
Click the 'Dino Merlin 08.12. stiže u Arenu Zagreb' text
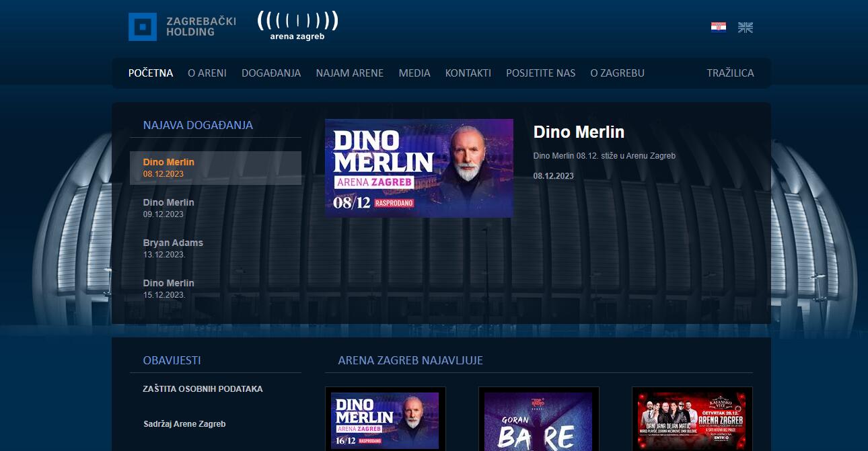[x=604, y=156]
